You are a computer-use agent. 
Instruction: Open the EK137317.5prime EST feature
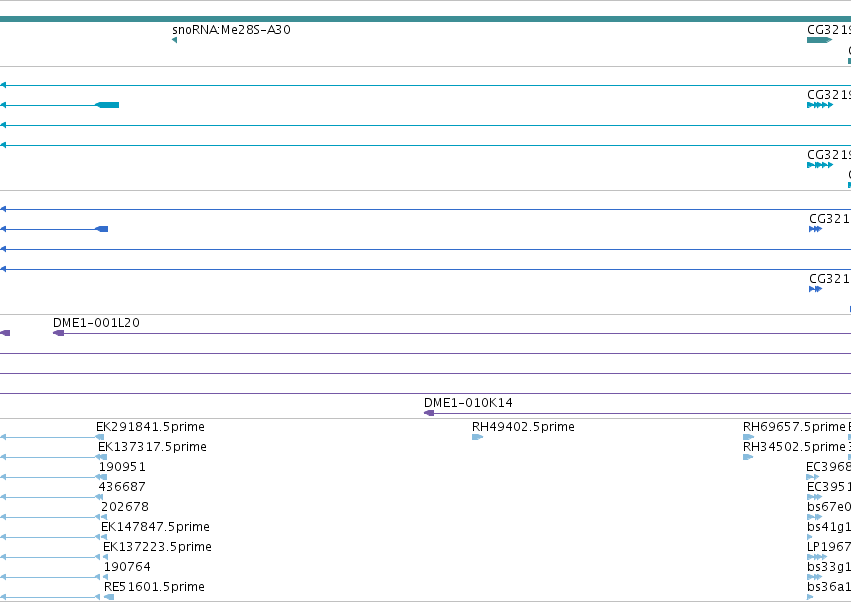click(x=152, y=447)
